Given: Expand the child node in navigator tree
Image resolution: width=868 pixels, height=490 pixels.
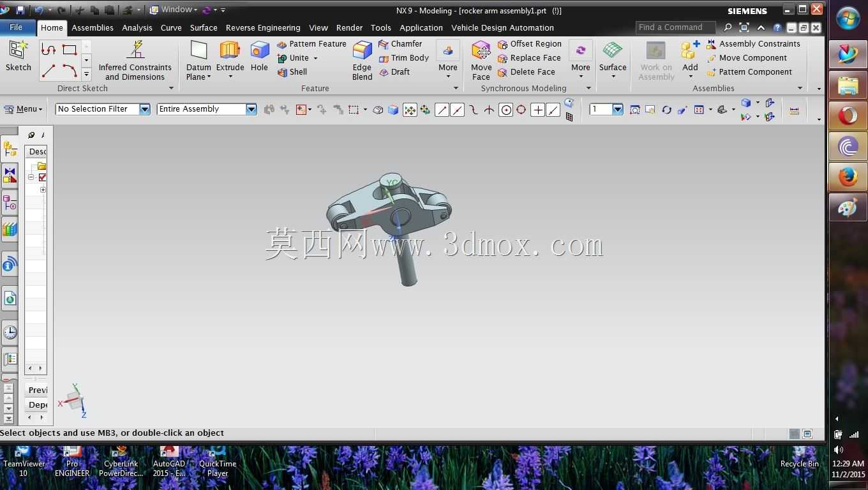Looking at the screenshot, I should (x=43, y=189).
